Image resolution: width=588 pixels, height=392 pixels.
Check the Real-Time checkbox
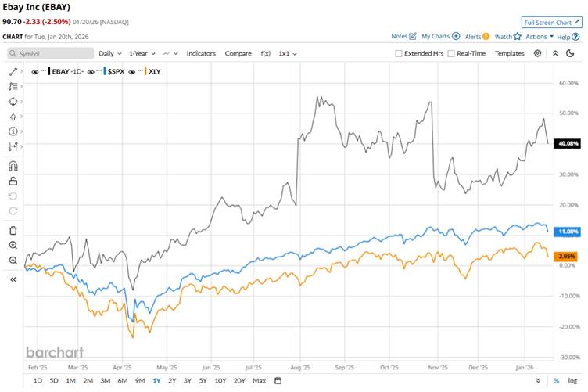(x=452, y=53)
